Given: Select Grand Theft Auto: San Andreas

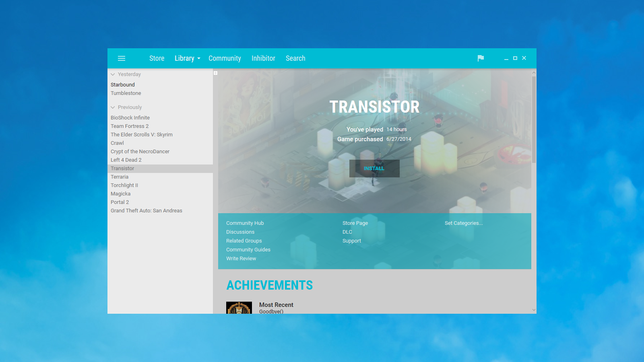Looking at the screenshot, I should (x=160, y=211).
